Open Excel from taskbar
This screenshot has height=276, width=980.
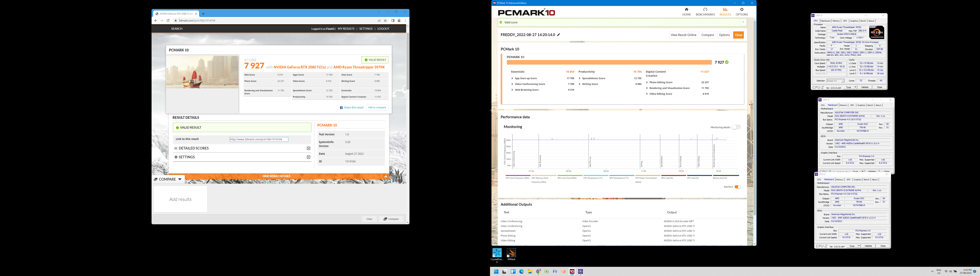click(x=547, y=271)
